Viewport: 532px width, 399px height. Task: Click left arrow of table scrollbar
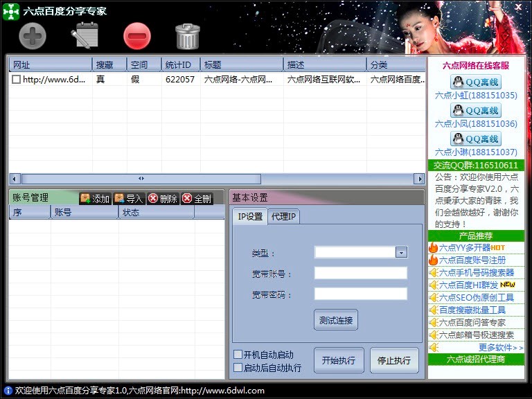[x=15, y=179]
